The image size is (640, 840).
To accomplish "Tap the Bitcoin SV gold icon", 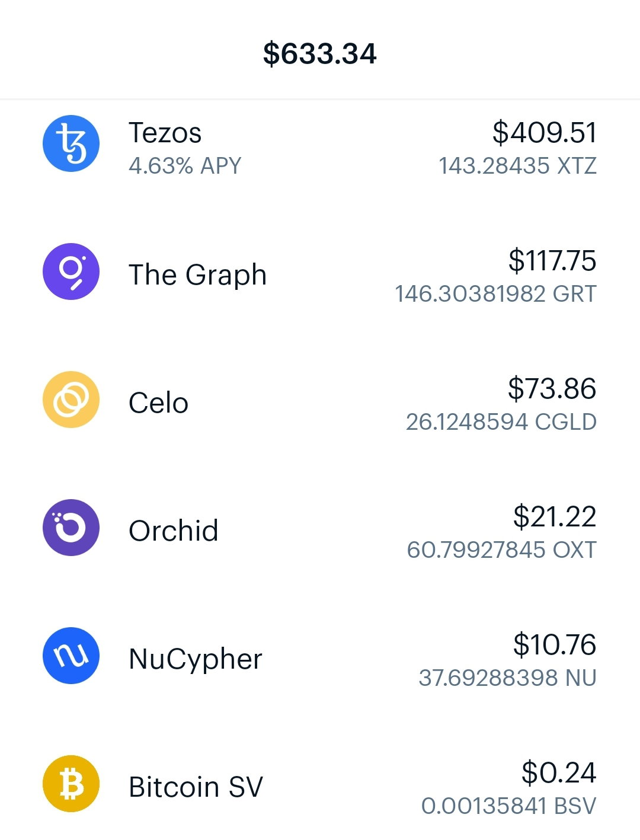I will pyautogui.click(x=71, y=784).
